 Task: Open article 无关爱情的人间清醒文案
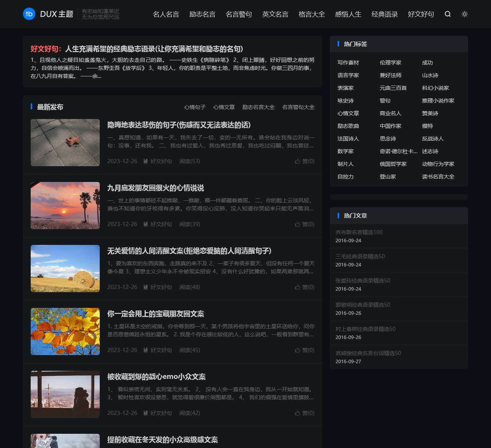pos(189,251)
